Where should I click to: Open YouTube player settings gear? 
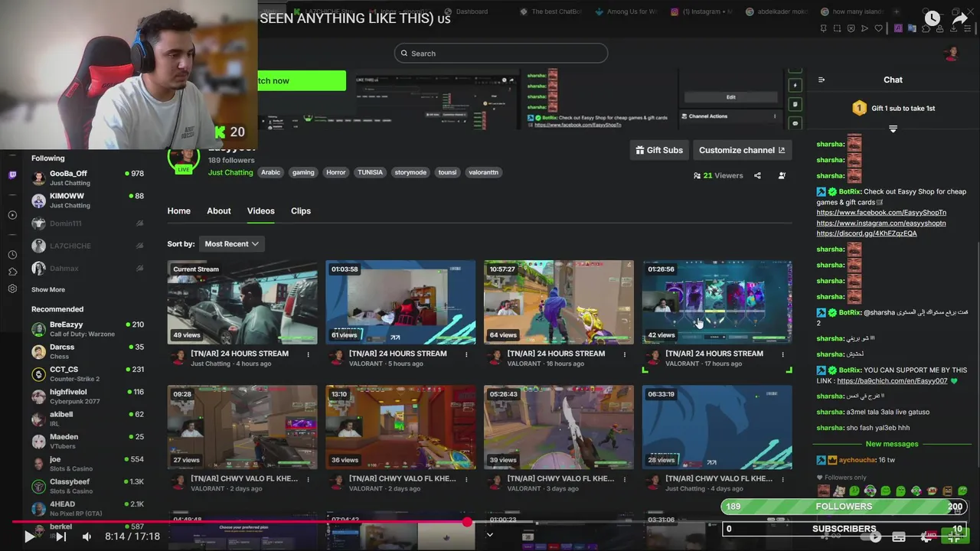tap(928, 536)
